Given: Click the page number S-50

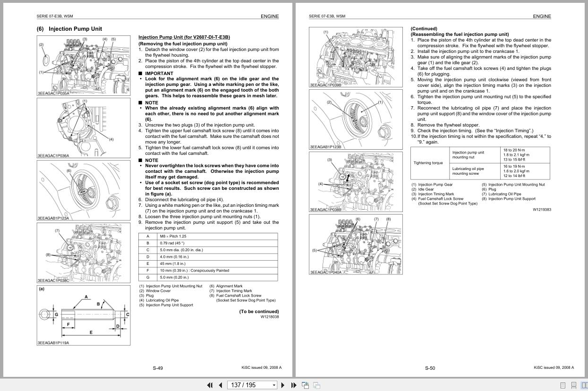Looking at the screenshot, I should (x=430, y=368).
